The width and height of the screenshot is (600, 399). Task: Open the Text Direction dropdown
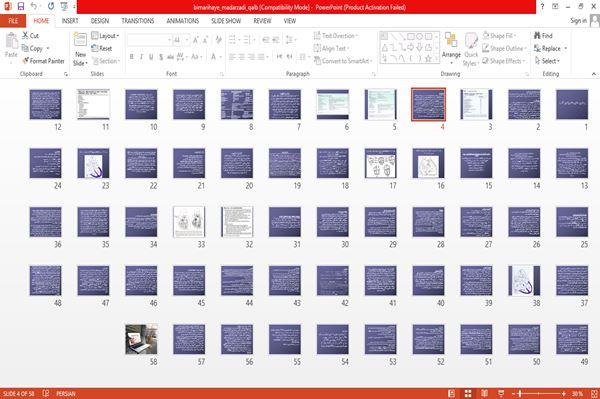click(336, 36)
